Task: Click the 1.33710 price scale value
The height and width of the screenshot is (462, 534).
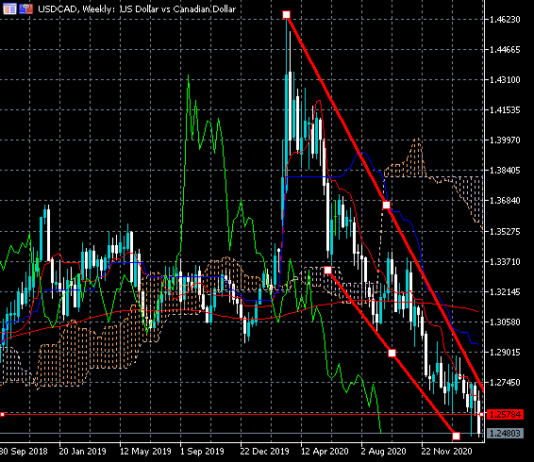Action: tap(505, 262)
